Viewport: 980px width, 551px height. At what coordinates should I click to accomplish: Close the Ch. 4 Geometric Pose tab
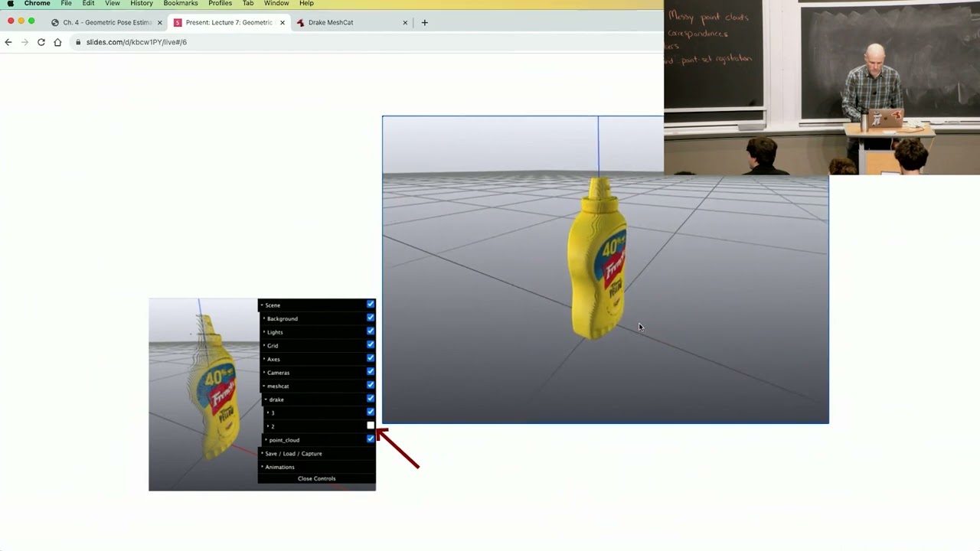pos(160,22)
